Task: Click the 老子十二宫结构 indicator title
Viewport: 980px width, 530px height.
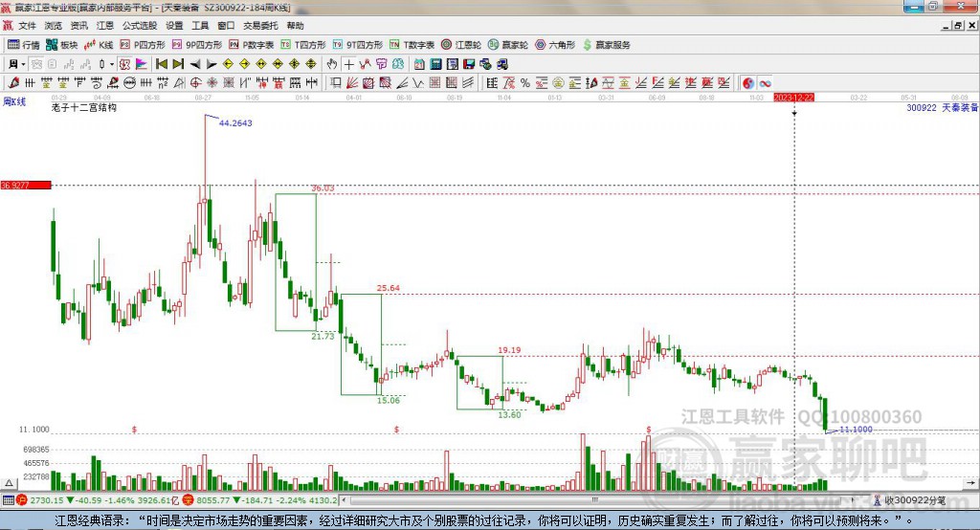Action: pos(84,107)
